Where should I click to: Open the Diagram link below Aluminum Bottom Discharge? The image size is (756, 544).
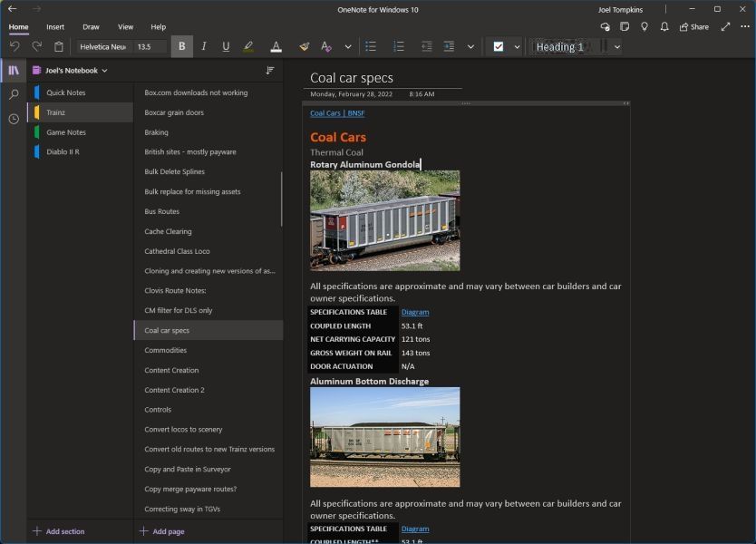(415, 529)
